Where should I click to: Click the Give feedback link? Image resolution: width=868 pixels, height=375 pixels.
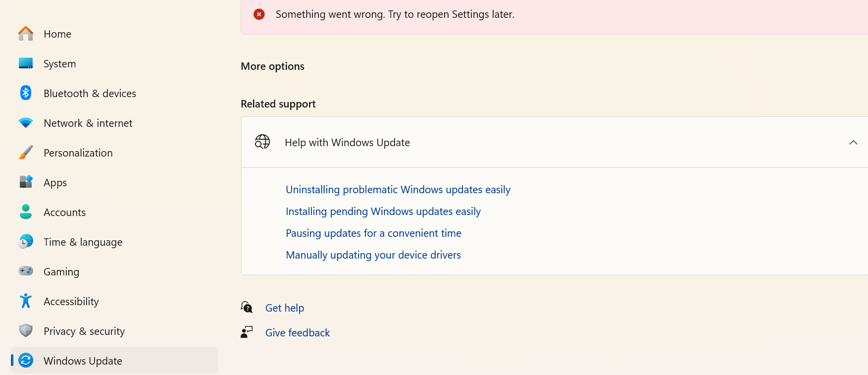pos(298,333)
